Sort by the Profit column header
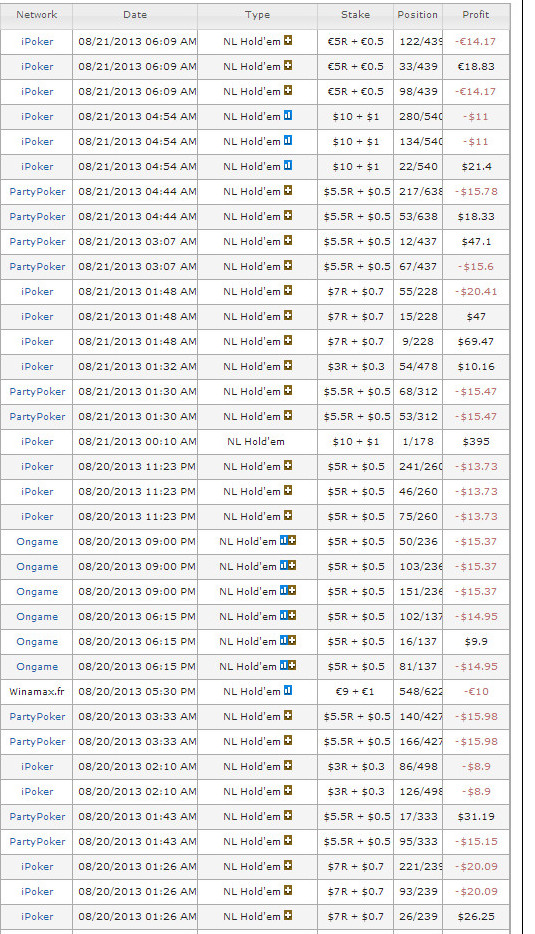This screenshot has width=535, height=934. click(476, 15)
